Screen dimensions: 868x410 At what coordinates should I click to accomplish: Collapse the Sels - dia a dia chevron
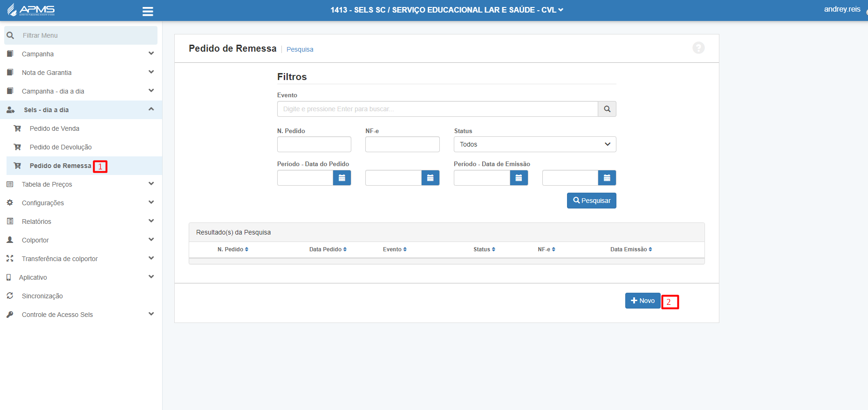(x=151, y=109)
